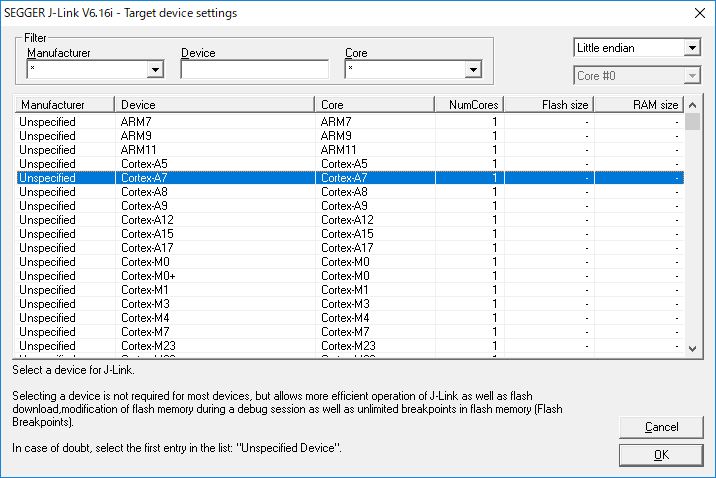Click NumCores value in Cortex-A9 row
The image size is (716, 478).
click(494, 206)
